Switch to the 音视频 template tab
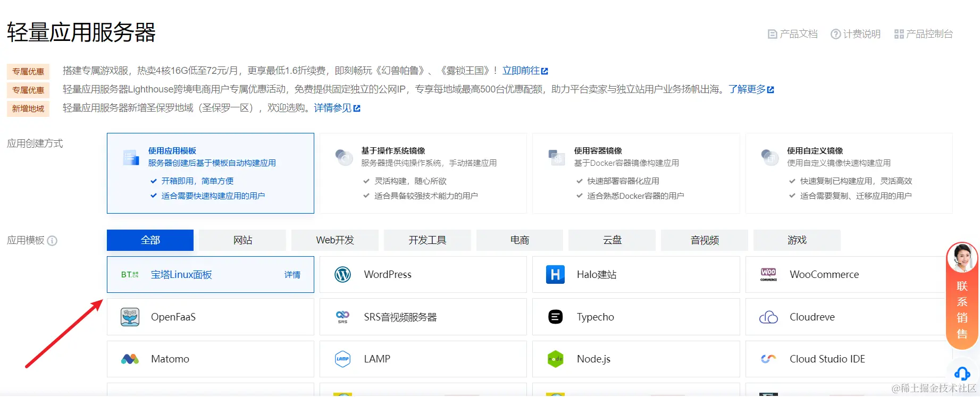Screen dimensions: 980x397 coord(705,240)
